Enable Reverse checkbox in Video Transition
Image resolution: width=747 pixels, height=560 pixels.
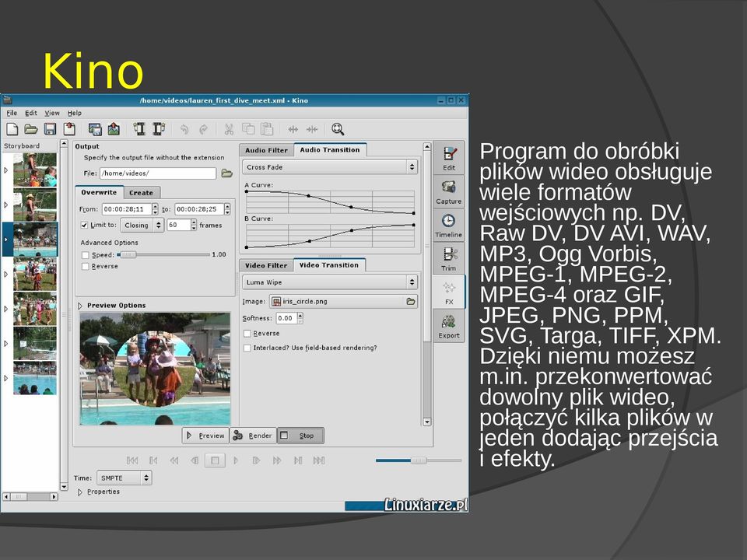point(247,334)
